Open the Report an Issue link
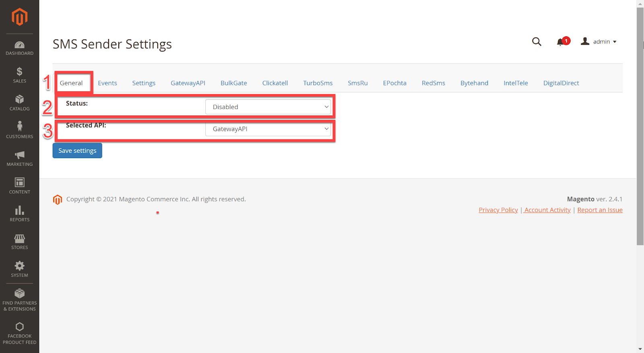 coord(600,210)
